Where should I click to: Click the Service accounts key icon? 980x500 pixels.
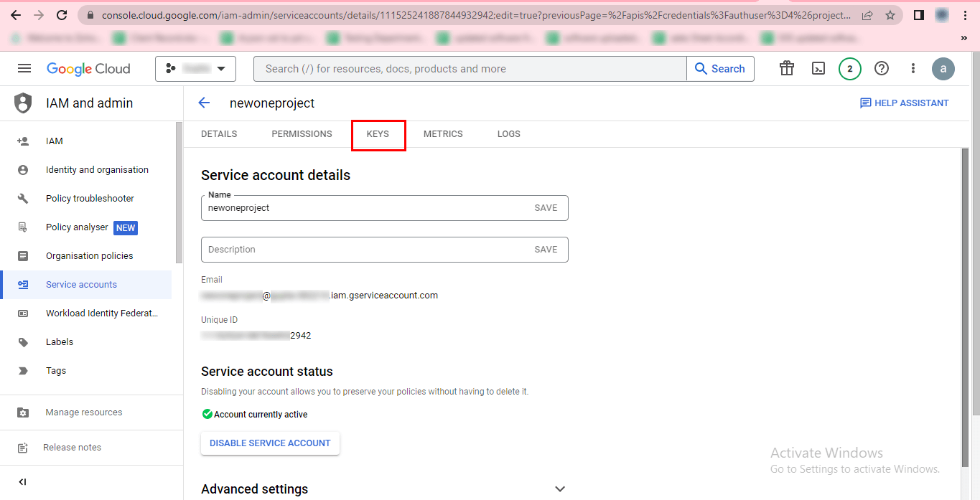pyautogui.click(x=23, y=285)
